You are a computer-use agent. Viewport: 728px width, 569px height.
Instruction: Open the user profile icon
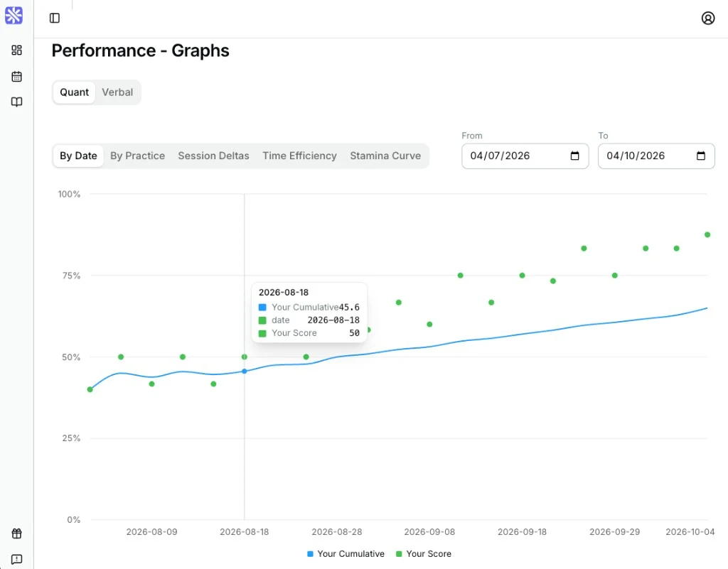(707, 18)
